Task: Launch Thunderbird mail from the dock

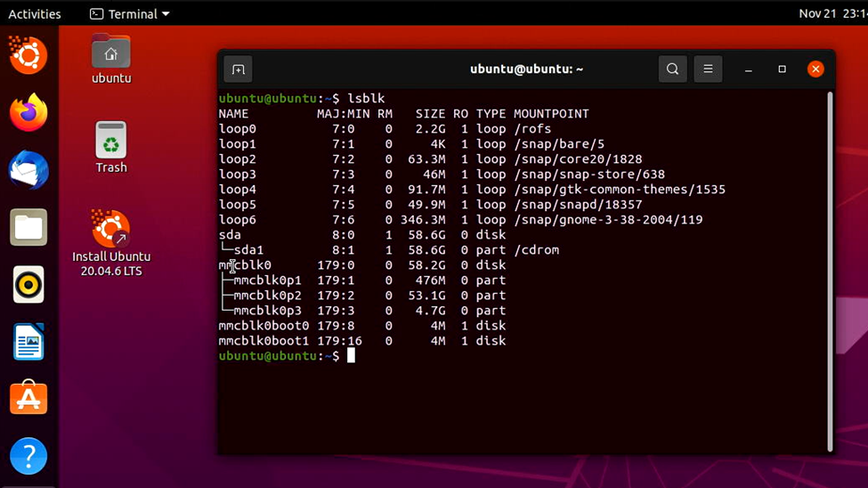Action: pyautogui.click(x=28, y=170)
